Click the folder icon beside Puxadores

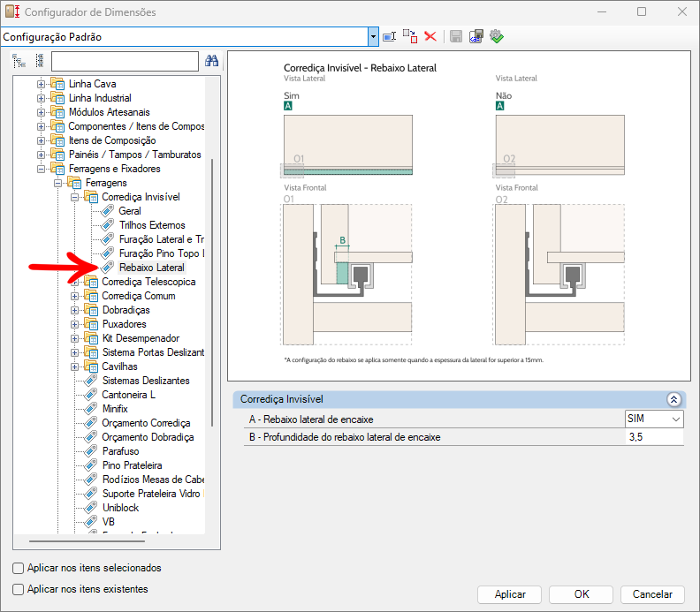pos(92,324)
